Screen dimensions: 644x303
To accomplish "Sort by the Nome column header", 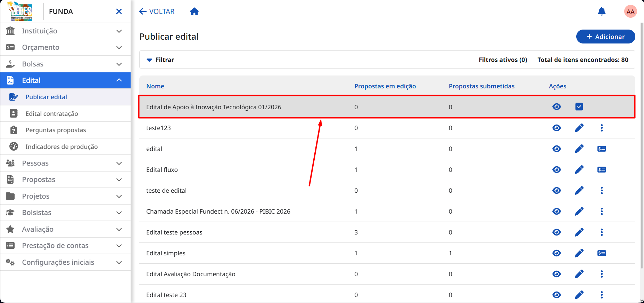I will click(155, 86).
